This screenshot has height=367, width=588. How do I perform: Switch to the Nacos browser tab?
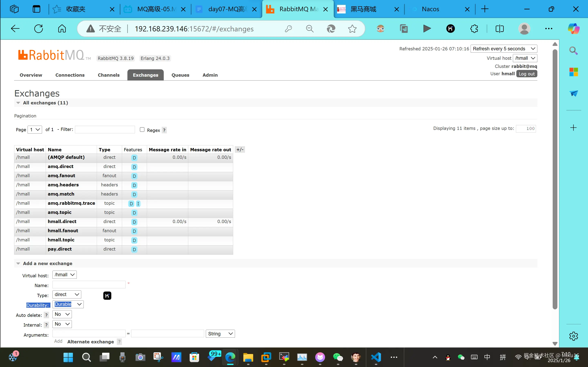(430, 9)
